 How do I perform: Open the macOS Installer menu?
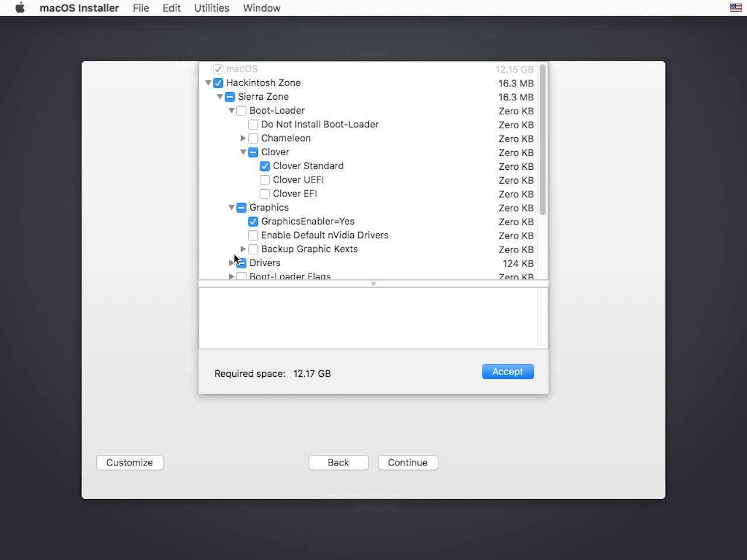click(79, 8)
